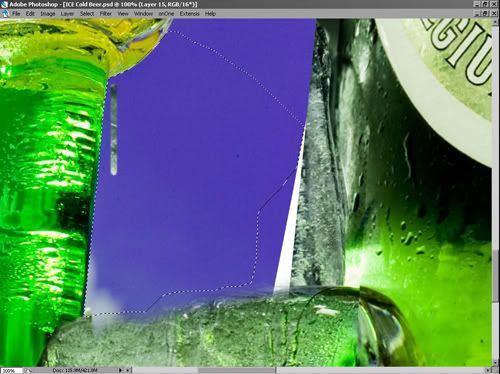
Task: Open the Image menu
Action: 48,14
